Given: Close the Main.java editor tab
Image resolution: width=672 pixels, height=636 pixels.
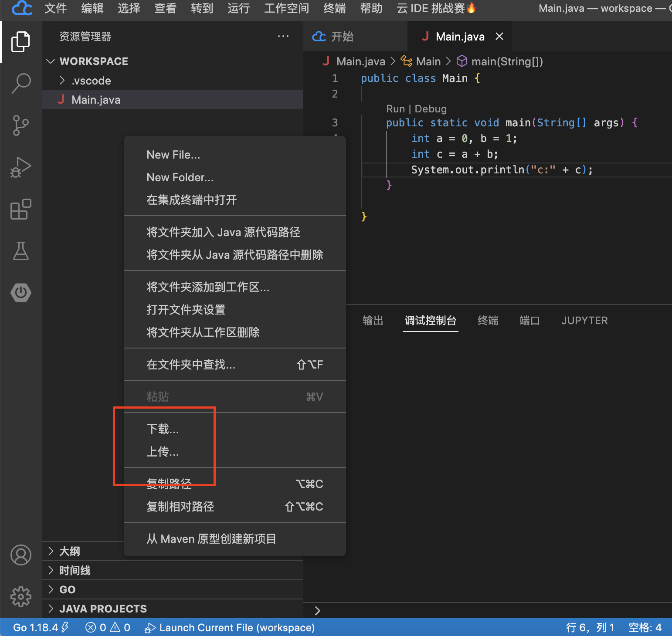Looking at the screenshot, I should click(499, 36).
